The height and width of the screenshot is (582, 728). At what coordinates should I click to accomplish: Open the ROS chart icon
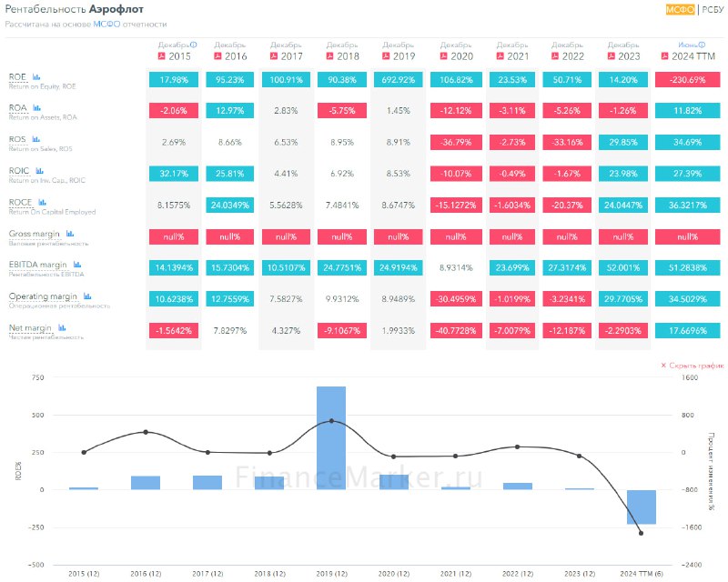pyautogui.click(x=35, y=139)
